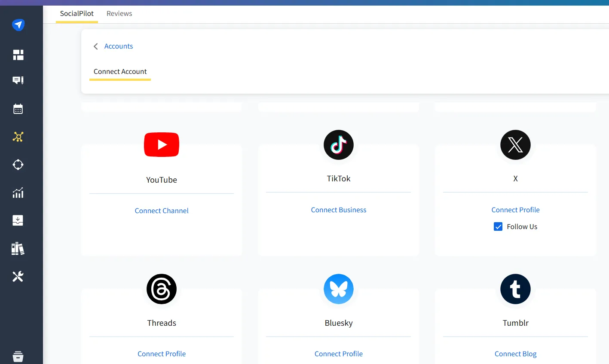
Task: Open the Inbox tray icon in sidebar
Action: (18, 220)
